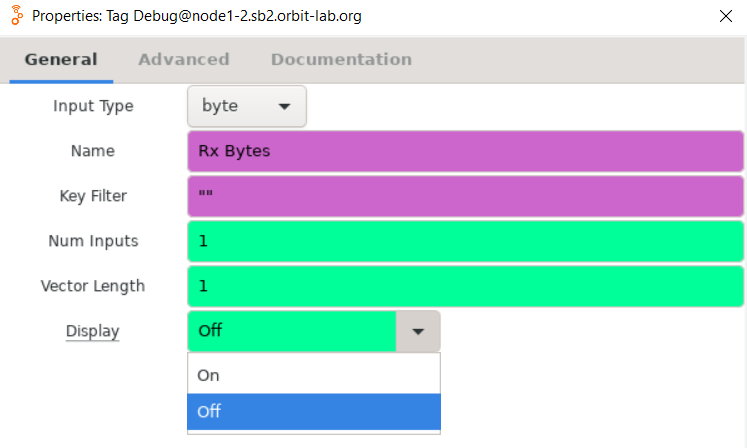Click the Vector Length label
747x448 pixels.
[x=93, y=286]
